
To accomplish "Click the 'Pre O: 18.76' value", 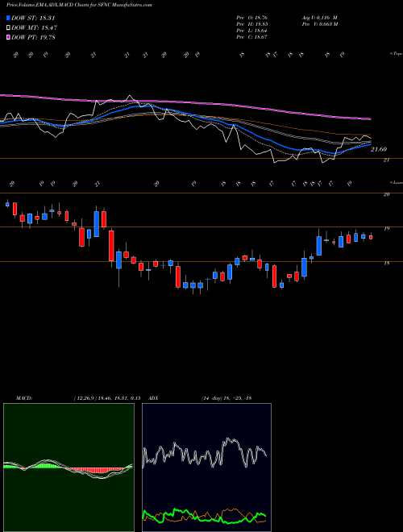I will click(x=253, y=18).
